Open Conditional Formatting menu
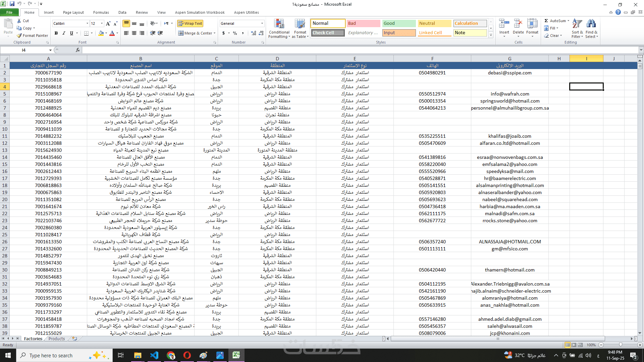Screen dimensions: 644x362 pos(279,29)
